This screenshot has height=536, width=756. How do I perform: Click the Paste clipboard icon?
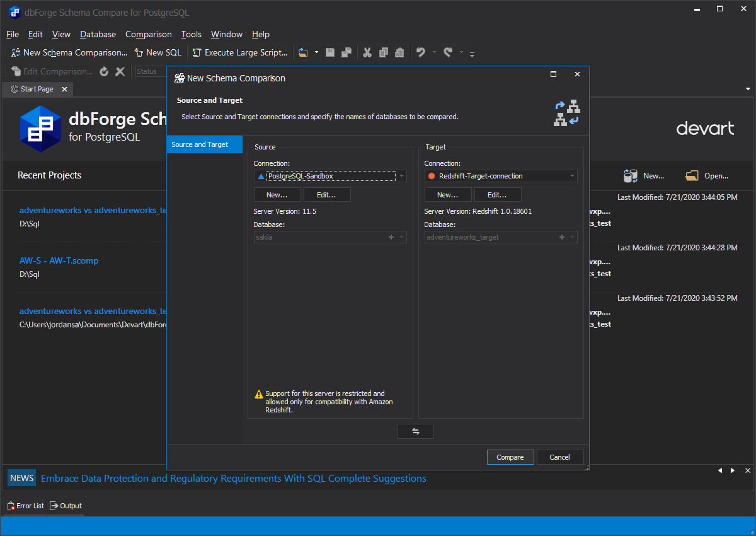399,52
